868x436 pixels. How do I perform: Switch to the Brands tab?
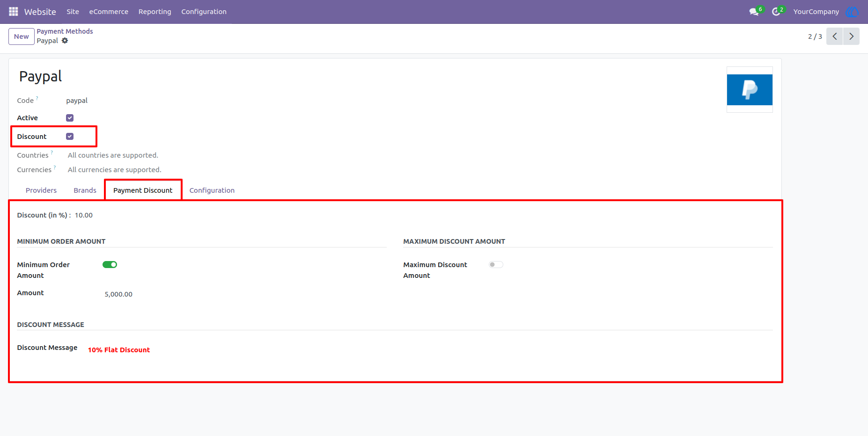85,190
